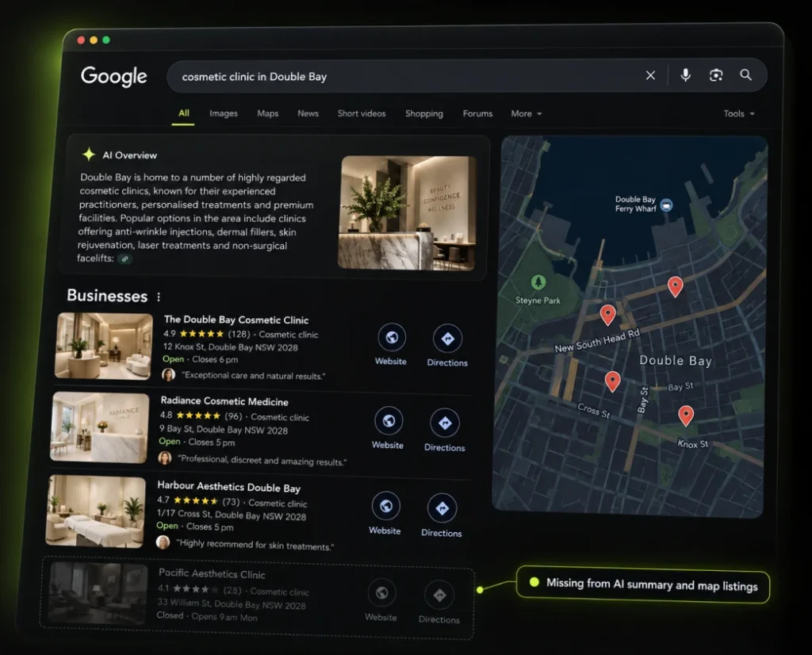Open The Double Bay Cosmetic Clinic listing title
This screenshot has height=655, width=812.
pos(236,320)
